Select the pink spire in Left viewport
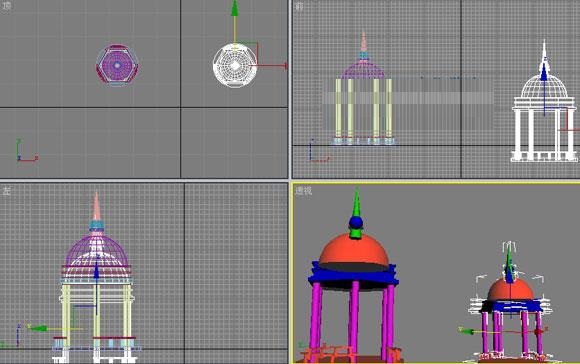Image resolution: width=580 pixels, height=364 pixels. 97,206
